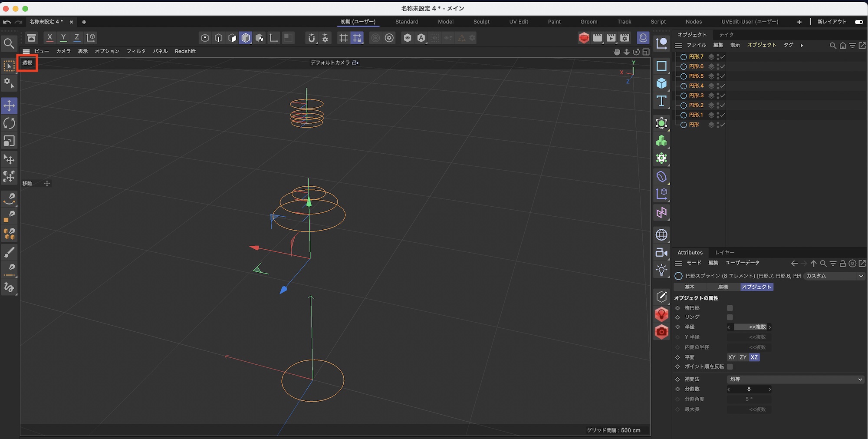The height and width of the screenshot is (439, 868).
Task: Select the Move tool in left toolbar
Action: (x=9, y=106)
